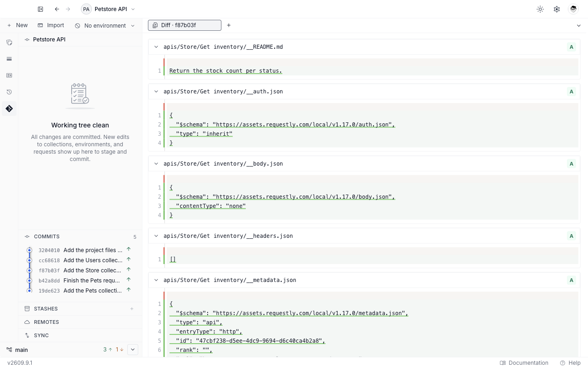This screenshot has height=368, width=588.
Task: Switch theme with the sun icon
Action: (540, 9)
